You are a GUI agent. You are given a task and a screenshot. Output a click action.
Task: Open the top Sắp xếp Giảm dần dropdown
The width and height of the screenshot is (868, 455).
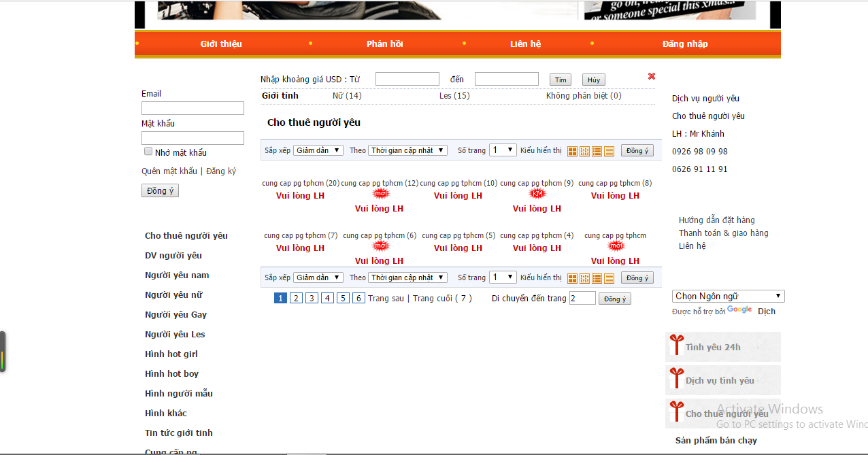318,150
